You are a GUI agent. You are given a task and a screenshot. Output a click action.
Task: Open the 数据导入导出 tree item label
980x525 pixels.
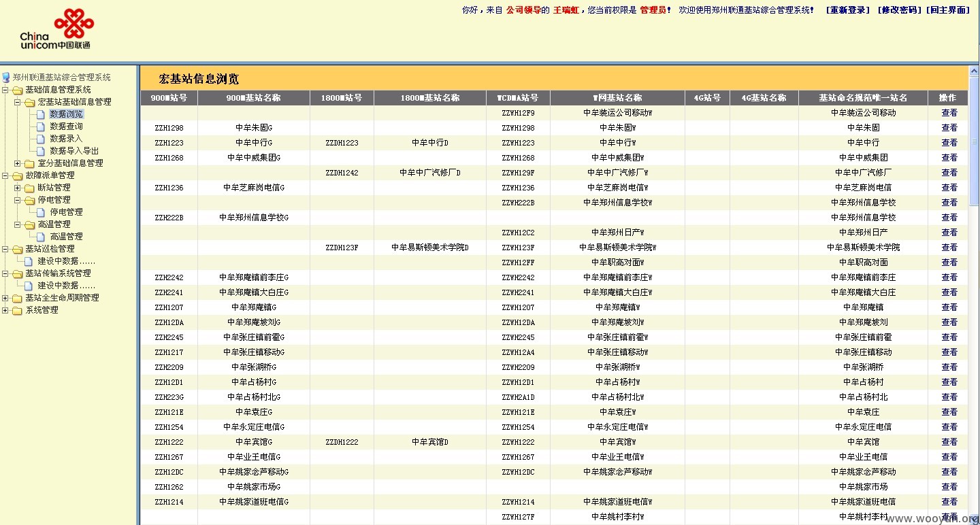click(74, 151)
